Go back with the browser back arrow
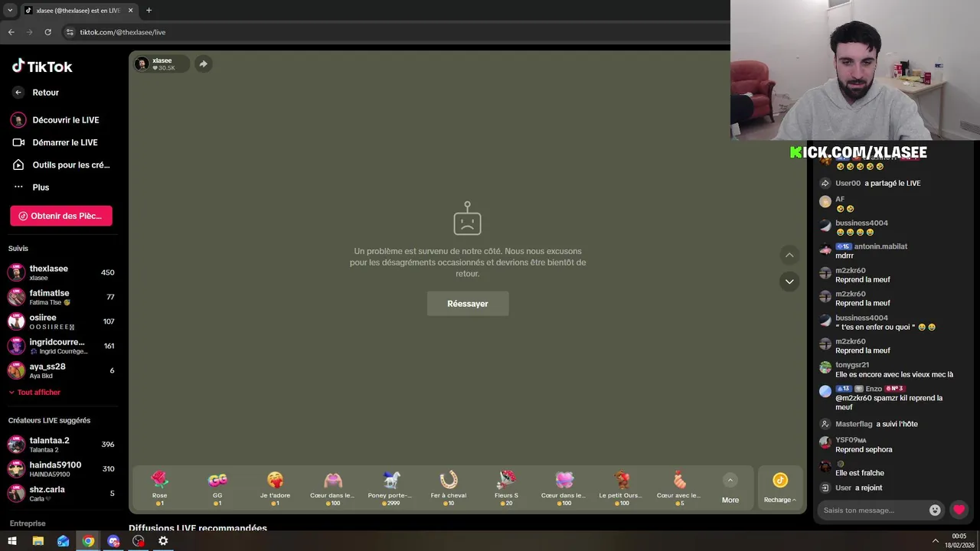The image size is (980, 551). pos(11,32)
